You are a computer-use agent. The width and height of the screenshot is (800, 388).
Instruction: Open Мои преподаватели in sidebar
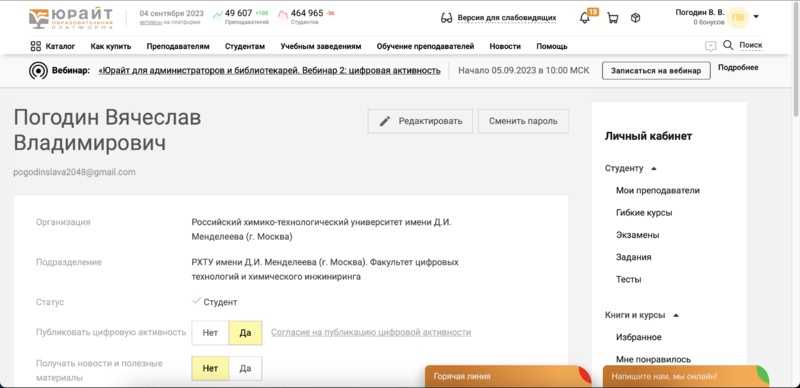(x=658, y=190)
